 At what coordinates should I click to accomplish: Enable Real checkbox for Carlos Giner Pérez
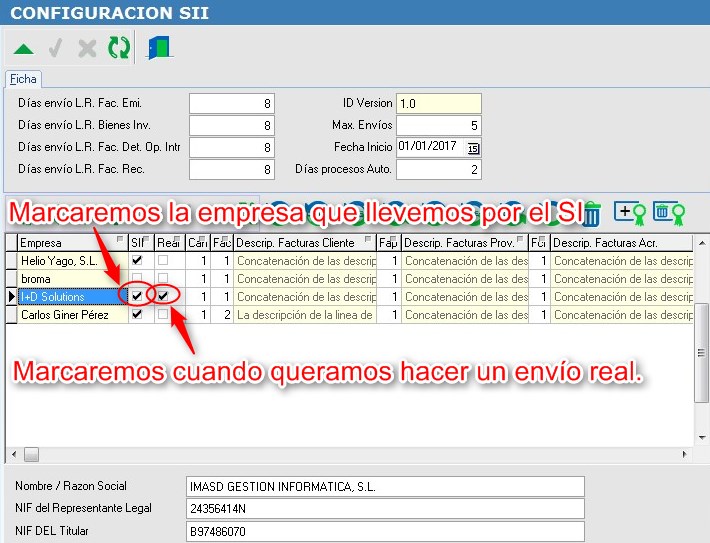coord(163,314)
